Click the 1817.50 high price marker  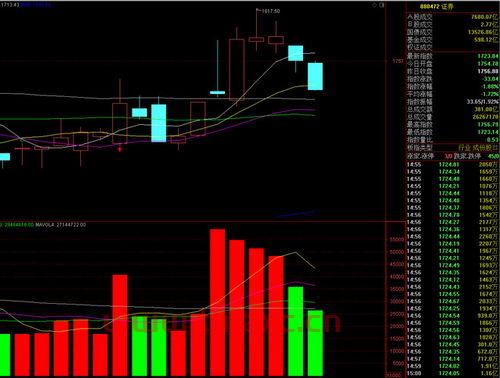coord(270,11)
